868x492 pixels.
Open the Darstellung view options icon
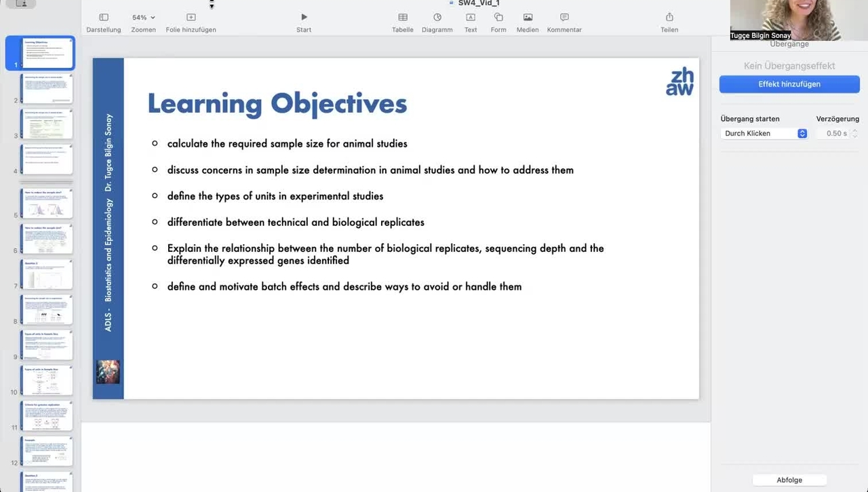point(103,18)
